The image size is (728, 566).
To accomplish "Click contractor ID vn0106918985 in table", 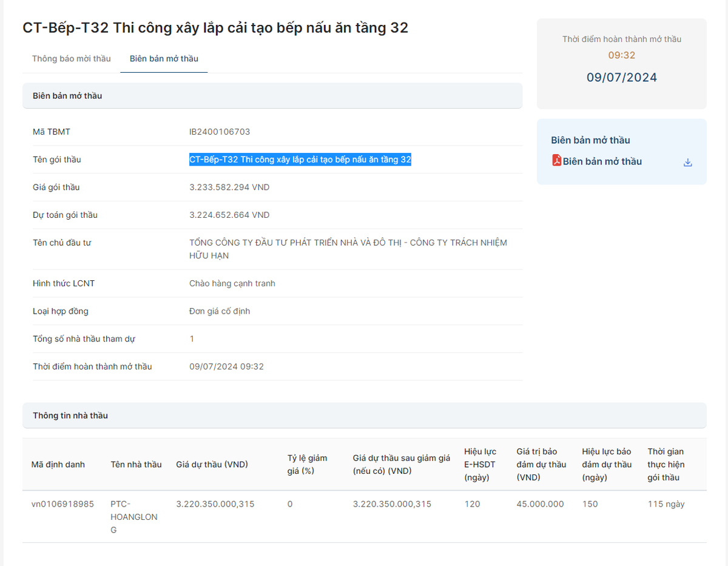I will [x=62, y=504].
